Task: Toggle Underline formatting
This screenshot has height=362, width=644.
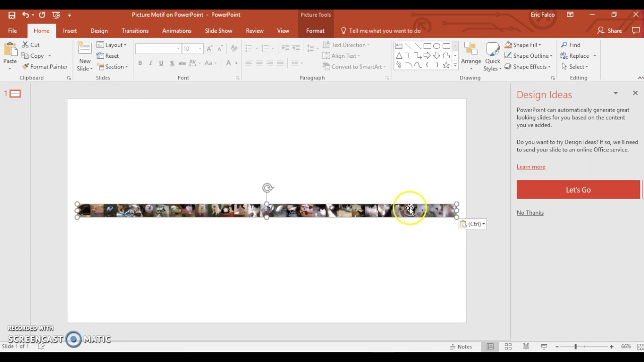Action: point(161,63)
